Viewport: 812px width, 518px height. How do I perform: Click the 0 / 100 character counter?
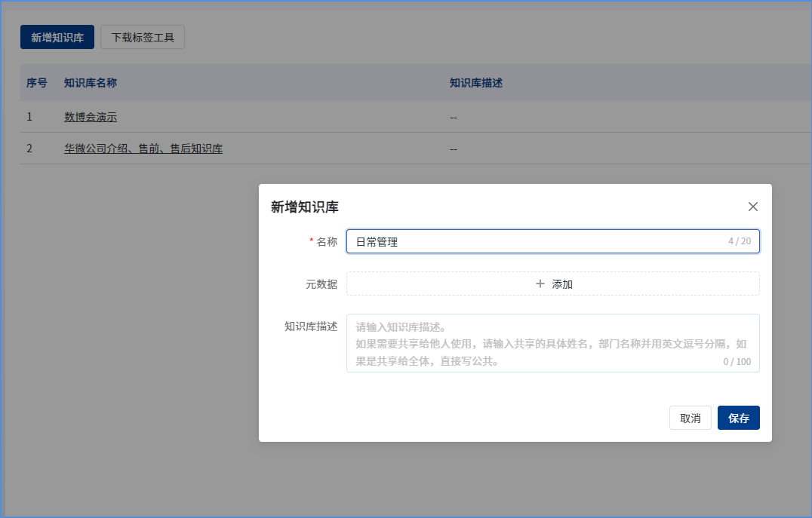point(737,361)
